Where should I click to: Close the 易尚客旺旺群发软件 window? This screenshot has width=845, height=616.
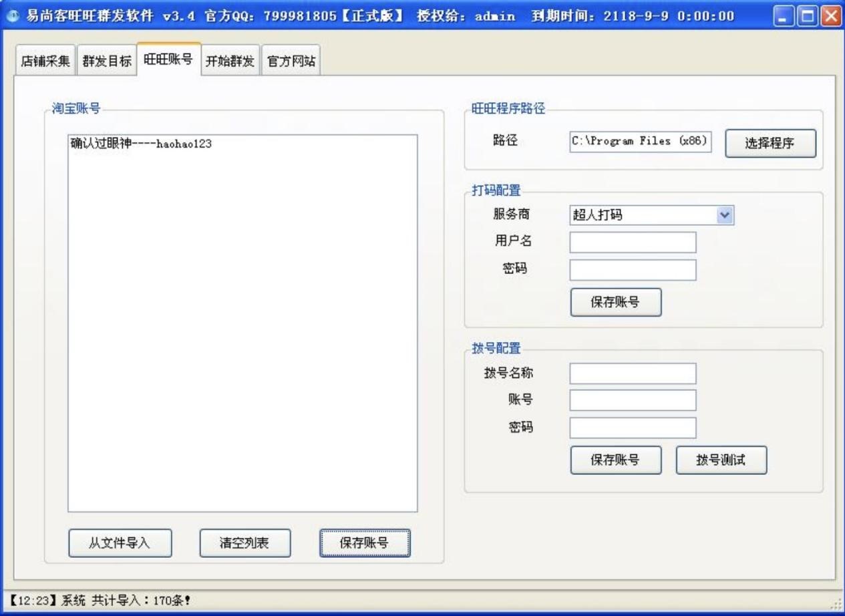click(830, 16)
